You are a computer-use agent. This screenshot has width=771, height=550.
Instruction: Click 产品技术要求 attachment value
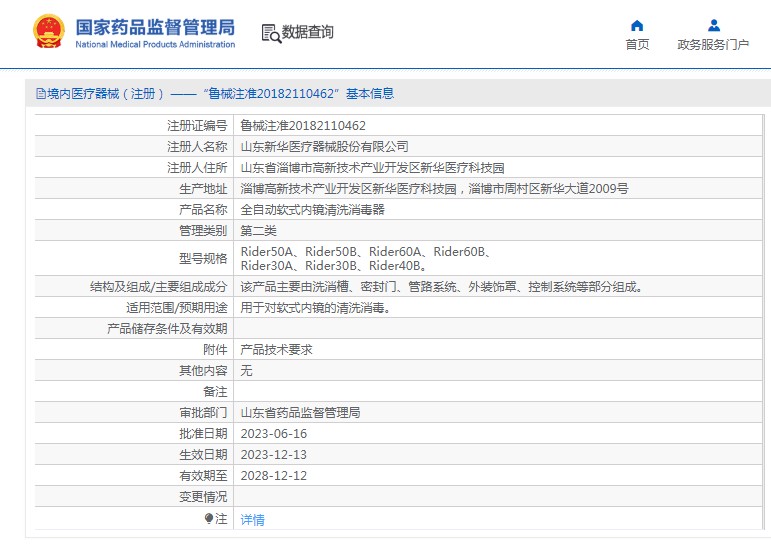(276, 349)
